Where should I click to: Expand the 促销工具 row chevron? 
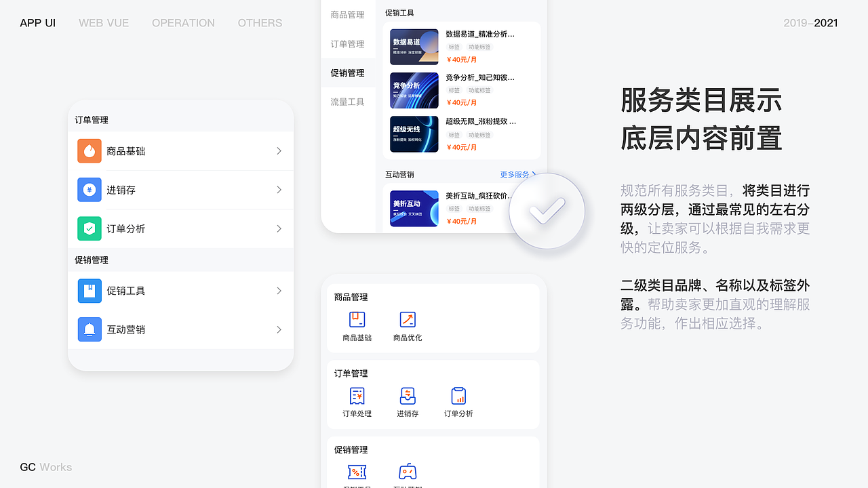coord(279,291)
